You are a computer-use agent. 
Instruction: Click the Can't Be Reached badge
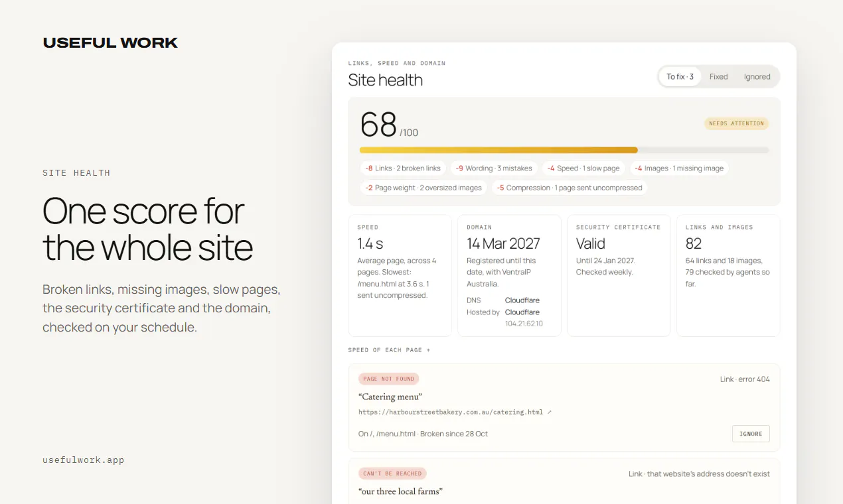coord(392,473)
